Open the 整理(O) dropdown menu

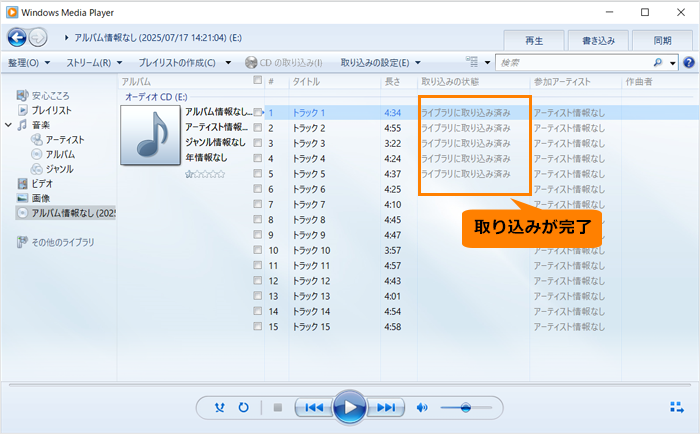(x=29, y=63)
